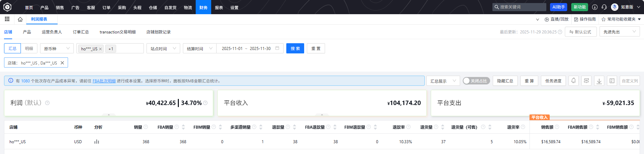The width and height of the screenshot is (644, 154).
Task: Open the 结算时间 dropdown
Action: (200, 48)
